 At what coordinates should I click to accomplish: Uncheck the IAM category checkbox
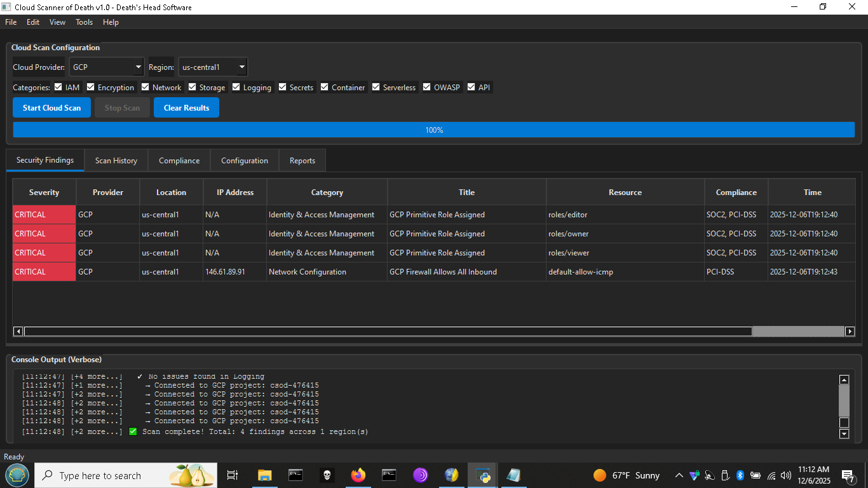(x=58, y=87)
